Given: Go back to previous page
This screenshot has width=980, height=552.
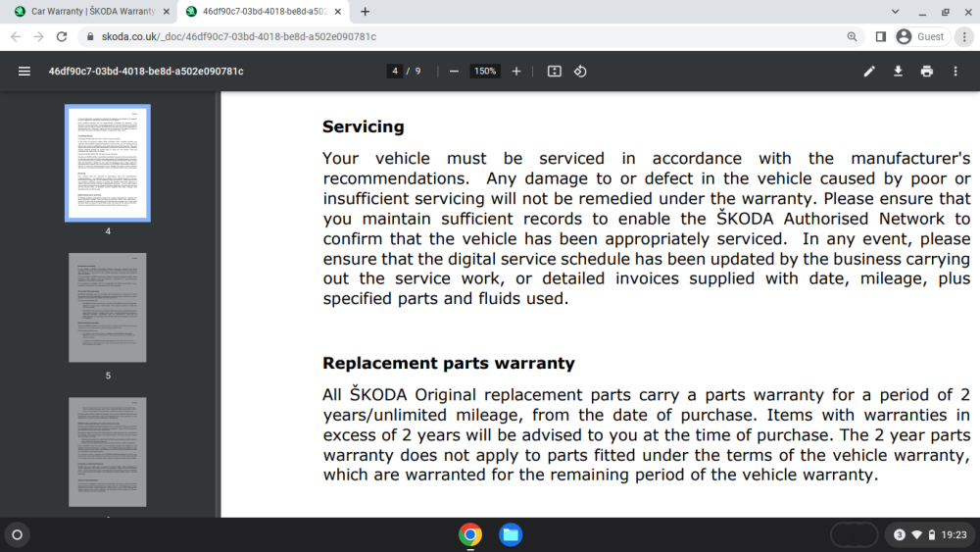Looking at the screenshot, I should tap(16, 37).
